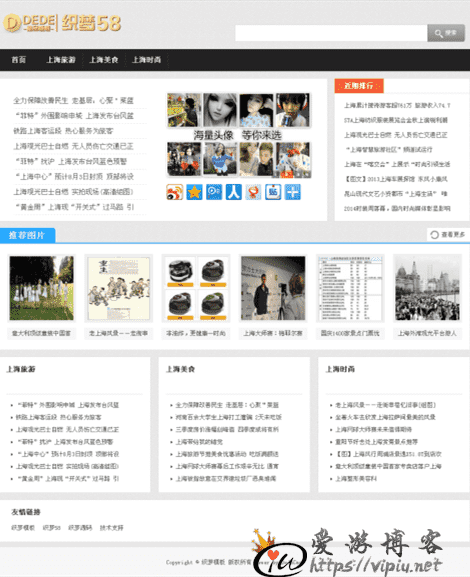Open the 首页 navigation item
Viewport: 470px width, 577px height.
pyautogui.click(x=19, y=60)
